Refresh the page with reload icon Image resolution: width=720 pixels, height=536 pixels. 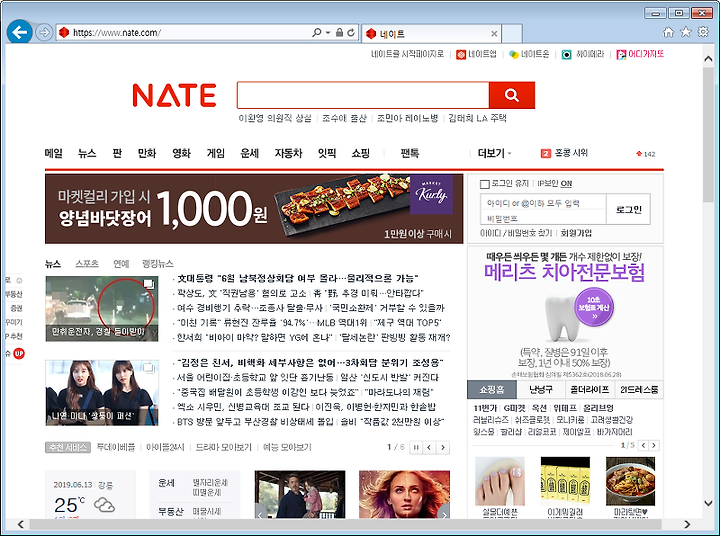[351, 33]
